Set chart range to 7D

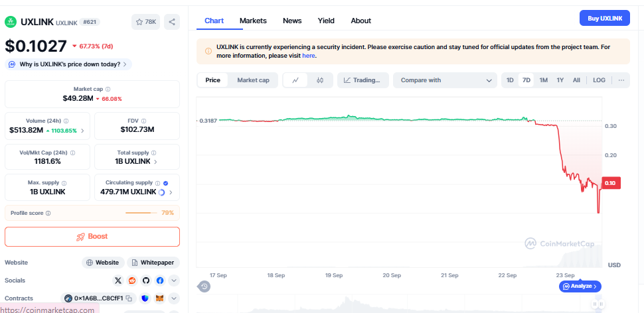(x=526, y=80)
